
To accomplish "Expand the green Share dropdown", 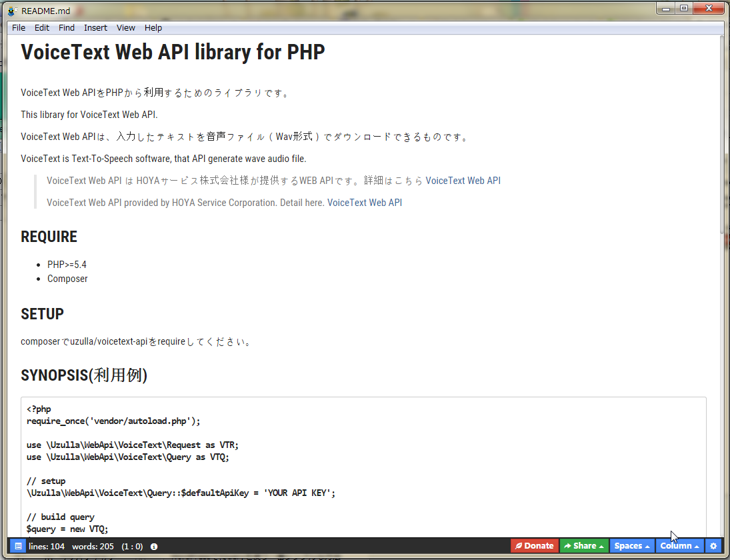I will [584, 546].
